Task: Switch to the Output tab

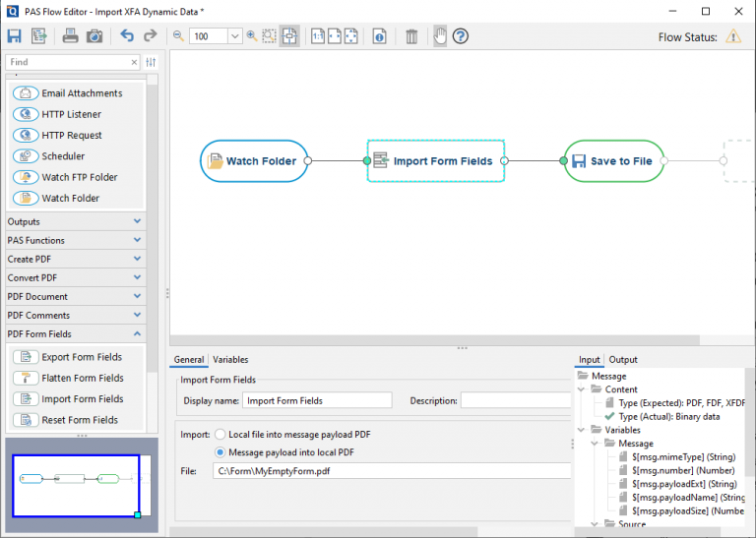Action: [x=623, y=360]
